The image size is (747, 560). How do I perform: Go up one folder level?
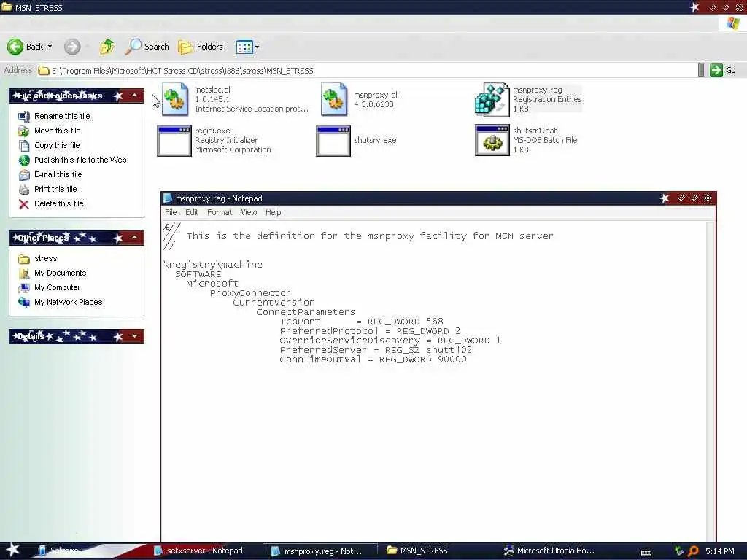click(107, 47)
